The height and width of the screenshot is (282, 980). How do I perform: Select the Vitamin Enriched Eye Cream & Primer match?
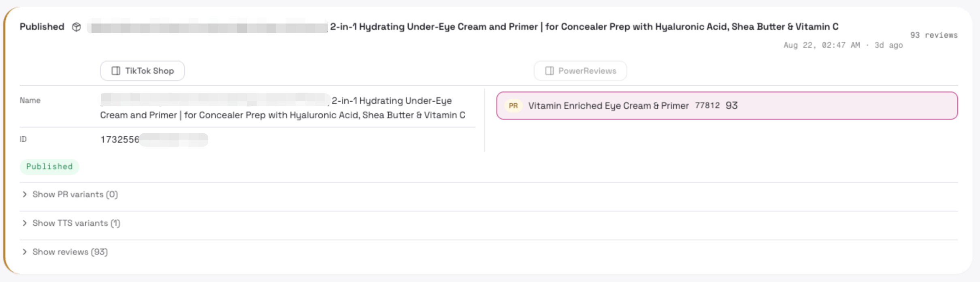click(727, 106)
